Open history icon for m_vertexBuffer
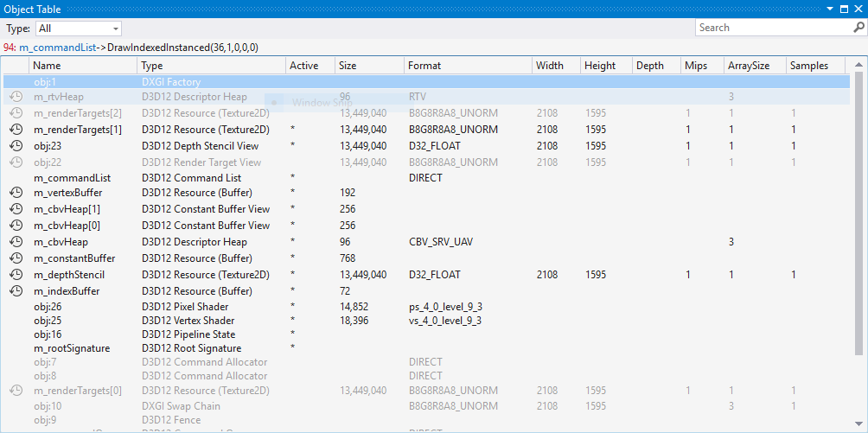 pyautogui.click(x=16, y=193)
